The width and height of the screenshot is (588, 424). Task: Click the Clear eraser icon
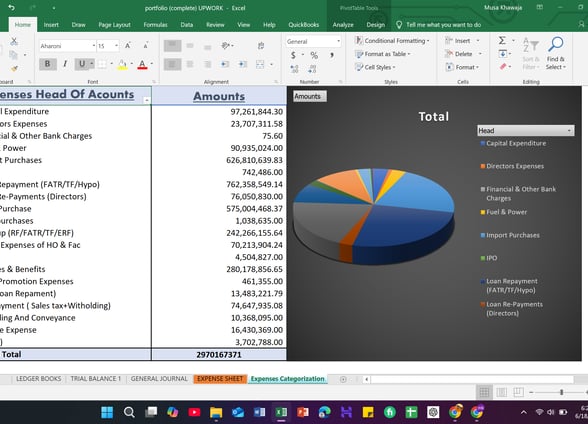pyautogui.click(x=503, y=67)
